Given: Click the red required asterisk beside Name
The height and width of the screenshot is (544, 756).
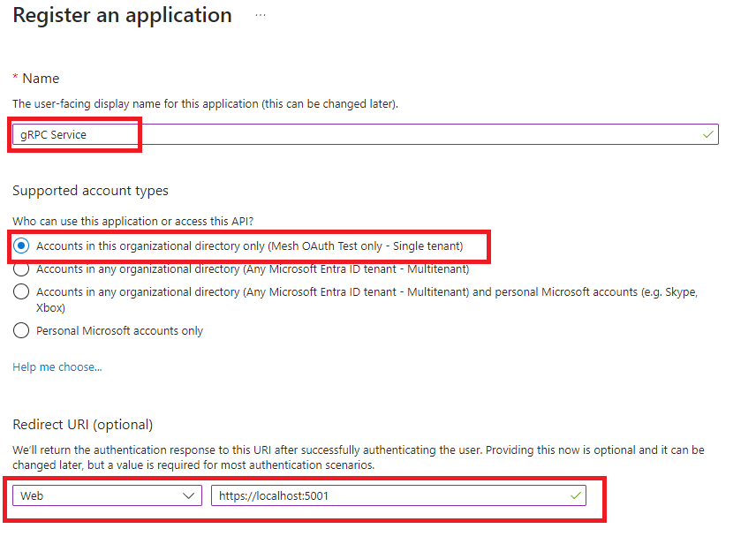Looking at the screenshot, I should [15, 79].
